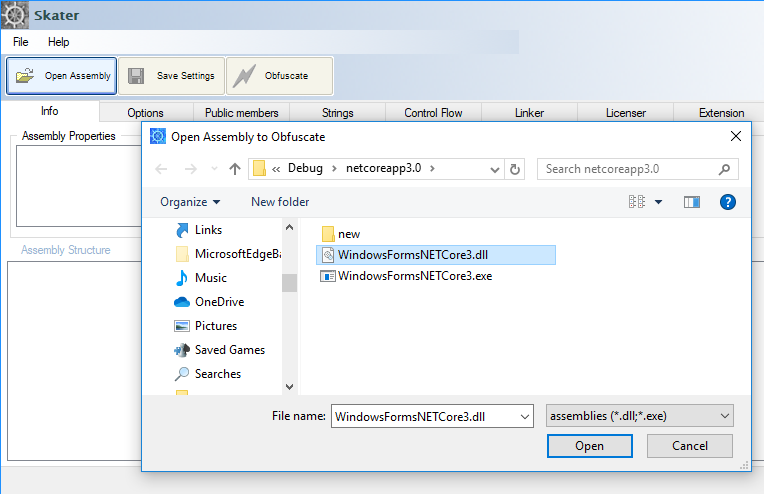Click the Save Settings toolbar button
Viewport: 764px width, 494px height.
point(172,76)
